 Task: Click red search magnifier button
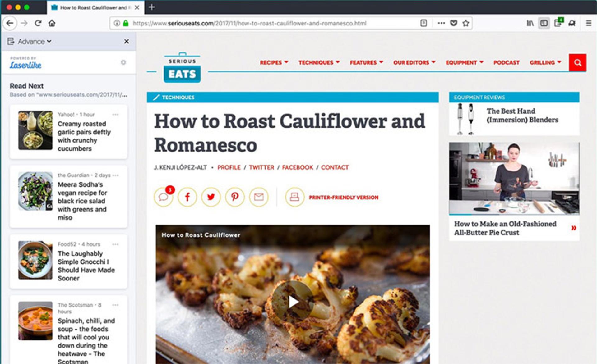click(577, 62)
